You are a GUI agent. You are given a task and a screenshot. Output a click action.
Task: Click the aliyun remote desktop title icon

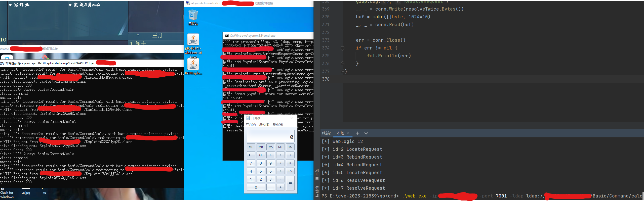pos(188,3)
